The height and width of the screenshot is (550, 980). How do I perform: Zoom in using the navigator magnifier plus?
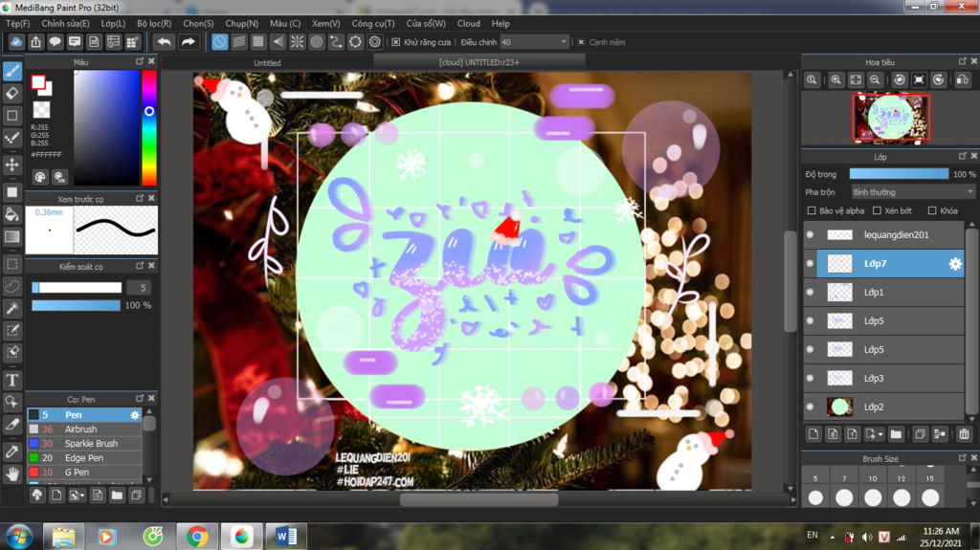point(835,80)
